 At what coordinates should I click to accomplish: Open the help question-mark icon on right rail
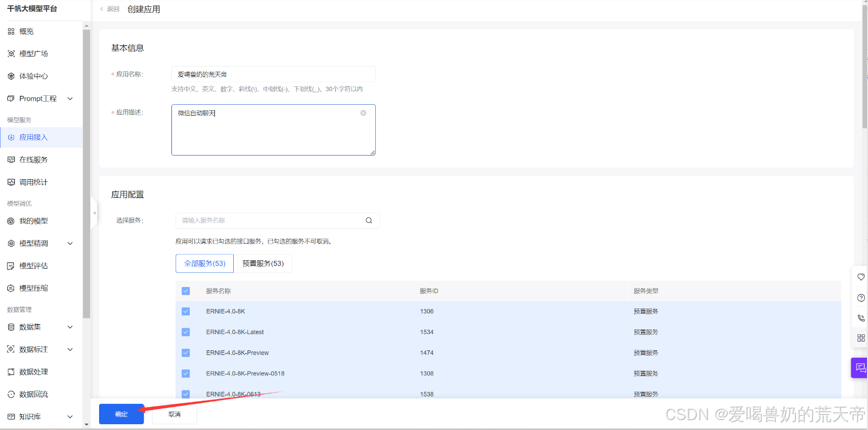pyautogui.click(x=861, y=297)
